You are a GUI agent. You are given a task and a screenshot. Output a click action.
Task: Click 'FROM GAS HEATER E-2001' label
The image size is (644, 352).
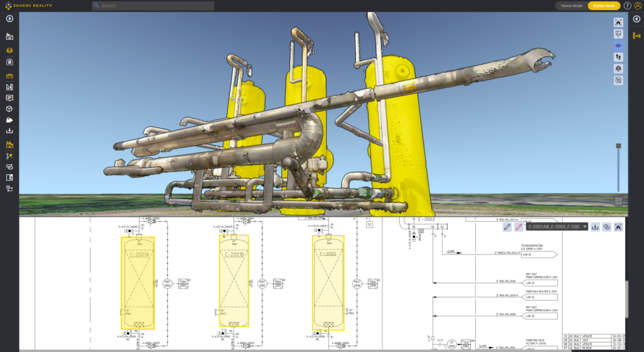tap(541, 291)
